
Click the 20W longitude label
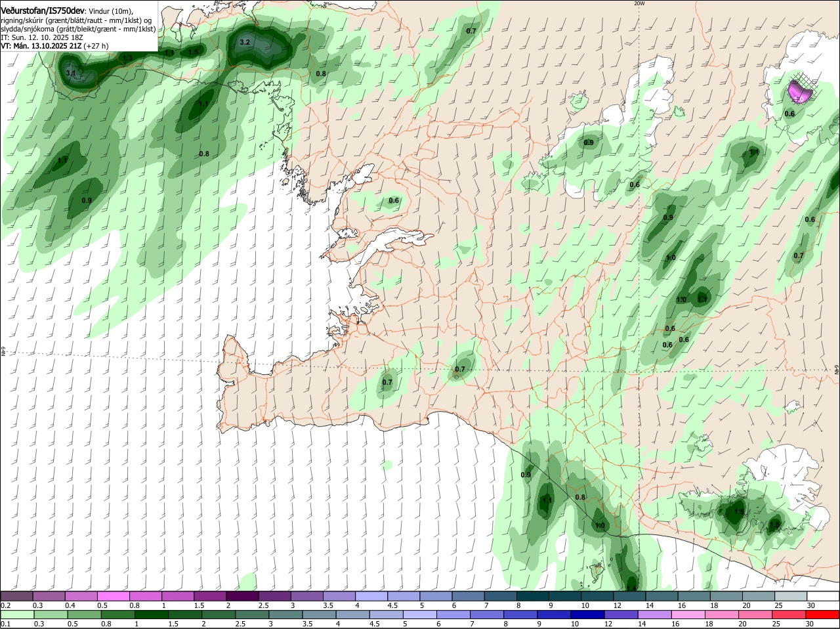(x=639, y=3)
